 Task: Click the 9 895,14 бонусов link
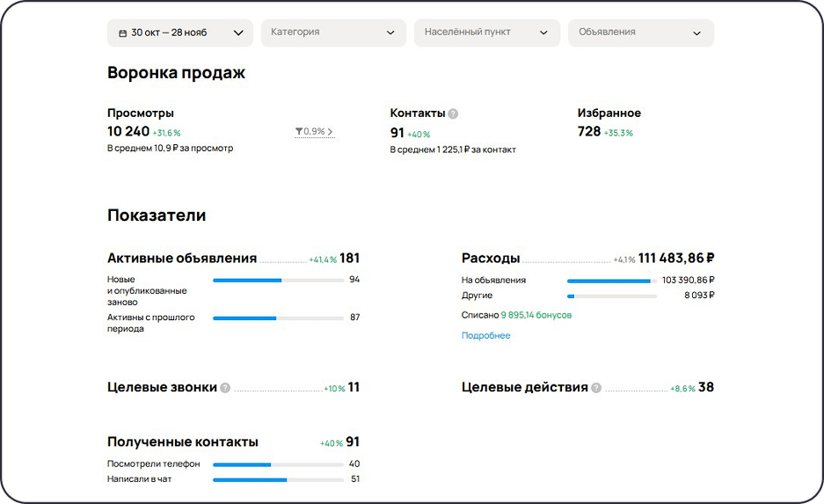[x=536, y=315]
